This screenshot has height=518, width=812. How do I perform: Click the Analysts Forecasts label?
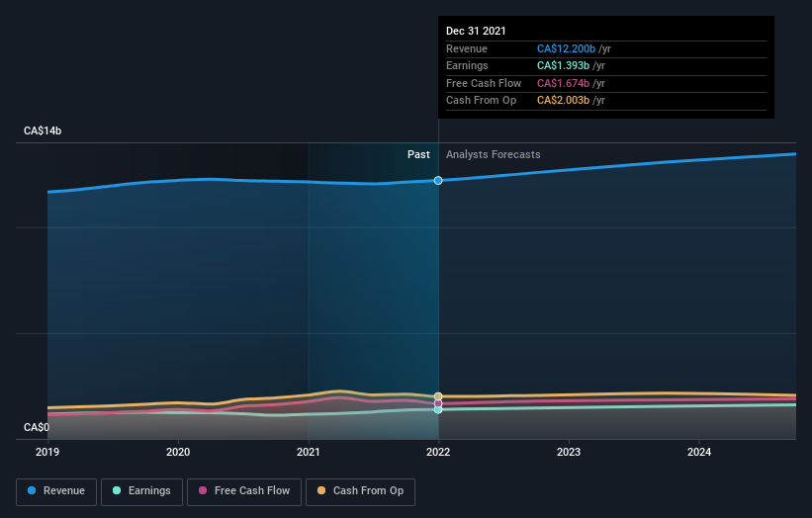[x=493, y=155]
